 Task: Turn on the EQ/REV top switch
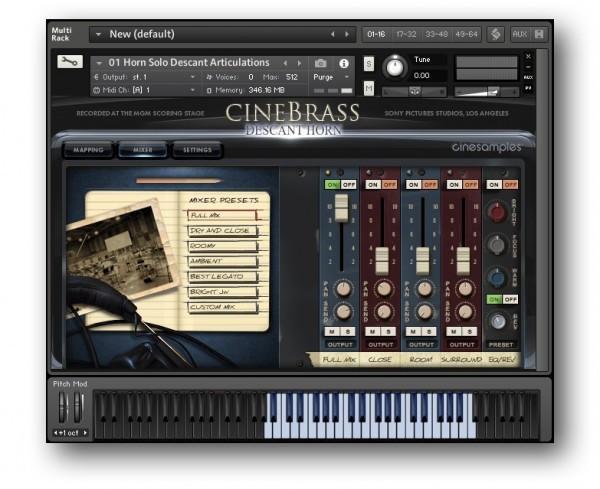[x=494, y=185]
